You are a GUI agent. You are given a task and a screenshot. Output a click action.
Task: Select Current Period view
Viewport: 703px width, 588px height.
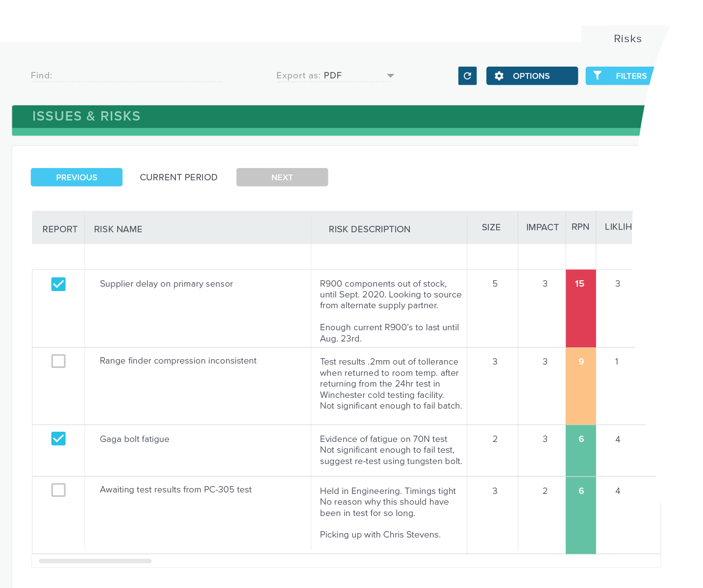tap(178, 177)
